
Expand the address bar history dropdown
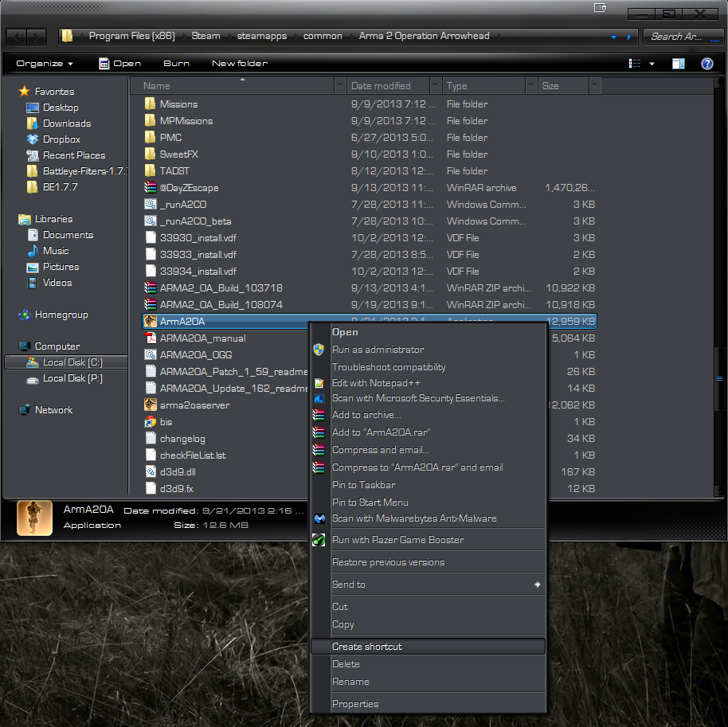(x=614, y=37)
